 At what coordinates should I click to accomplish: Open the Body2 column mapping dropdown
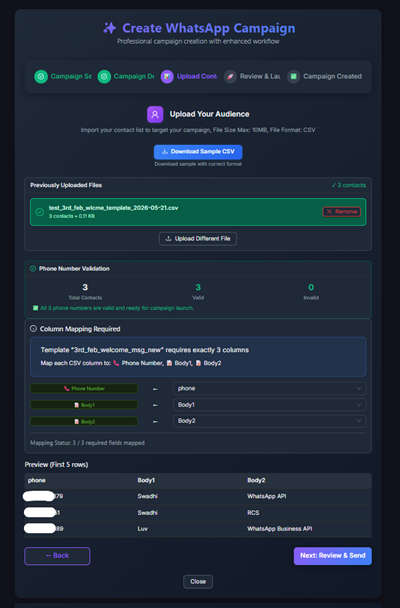coord(269,421)
